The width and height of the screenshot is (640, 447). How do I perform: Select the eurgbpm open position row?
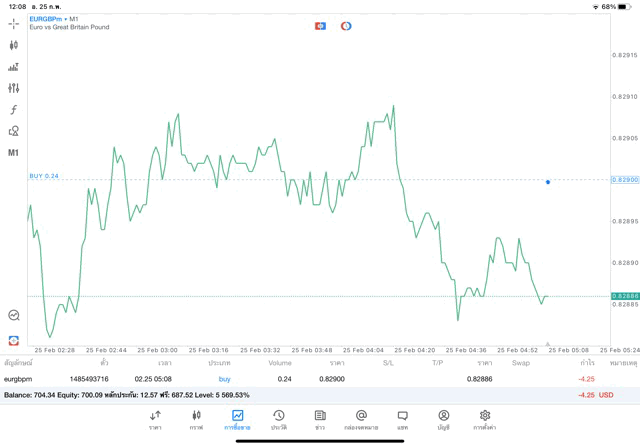pos(300,379)
